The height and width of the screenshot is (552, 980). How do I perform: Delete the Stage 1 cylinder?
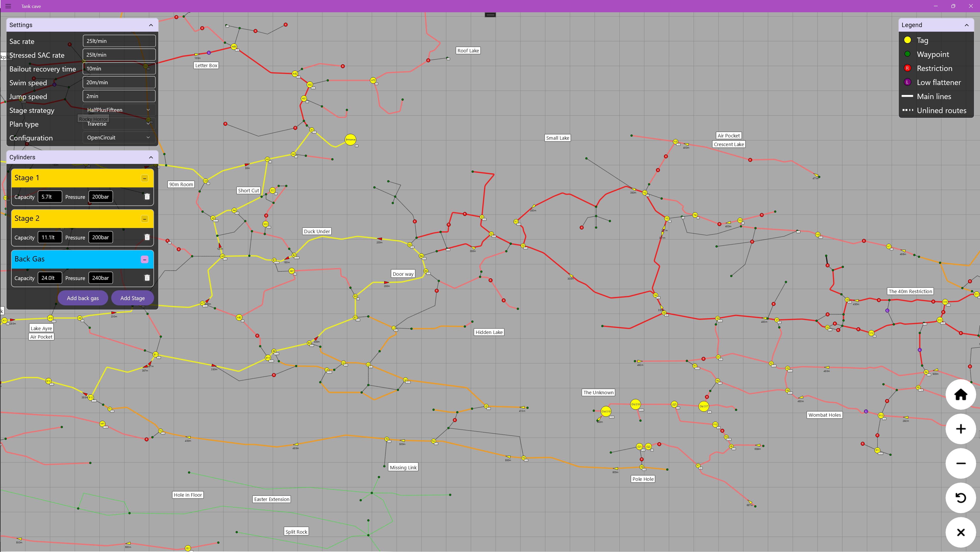coord(147,197)
